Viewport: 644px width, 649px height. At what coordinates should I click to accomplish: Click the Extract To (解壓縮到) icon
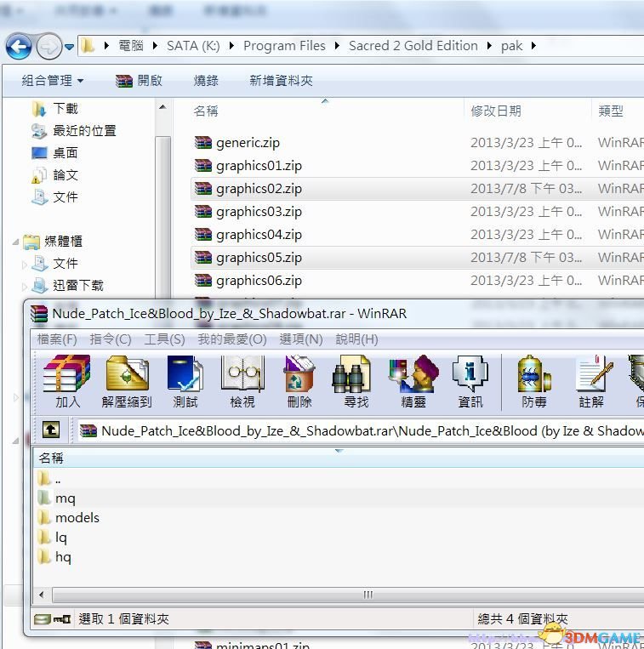tap(126, 381)
